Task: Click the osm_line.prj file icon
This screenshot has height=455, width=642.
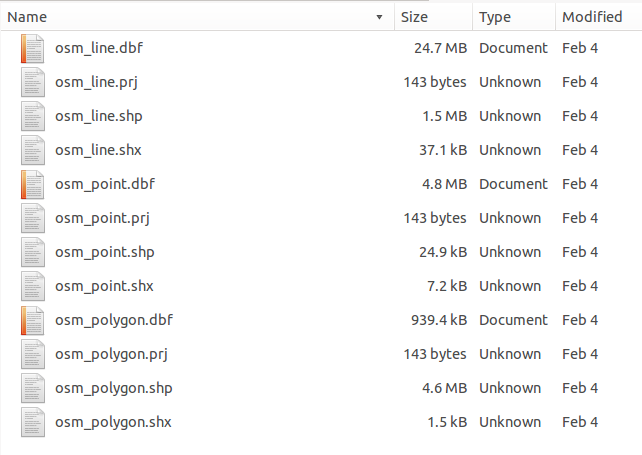Action: [33, 82]
